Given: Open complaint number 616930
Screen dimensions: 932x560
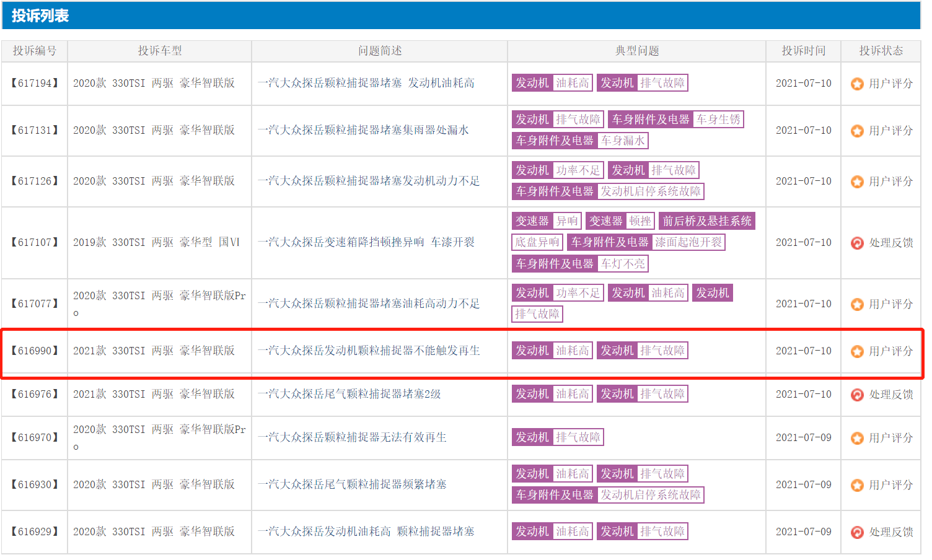Looking at the screenshot, I should [35, 484].
